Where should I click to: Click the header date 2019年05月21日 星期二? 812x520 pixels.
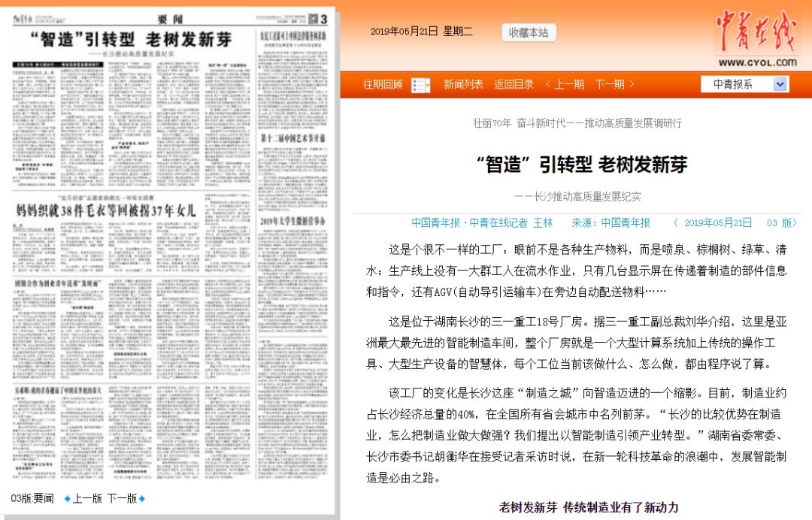pyautogui.click(x=422, y=32)
